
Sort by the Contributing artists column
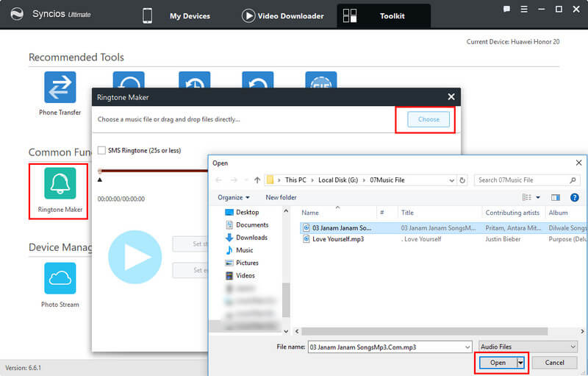(x=512, y=213)
